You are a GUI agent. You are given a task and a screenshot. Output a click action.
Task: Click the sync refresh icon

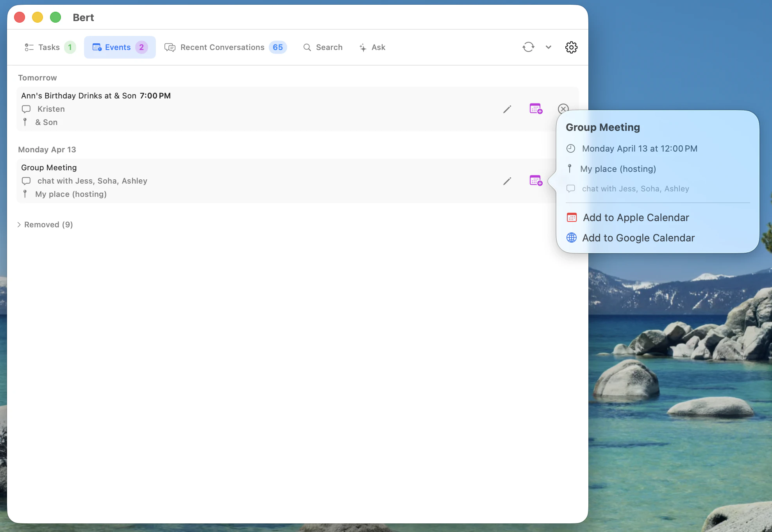pos(528,47)
